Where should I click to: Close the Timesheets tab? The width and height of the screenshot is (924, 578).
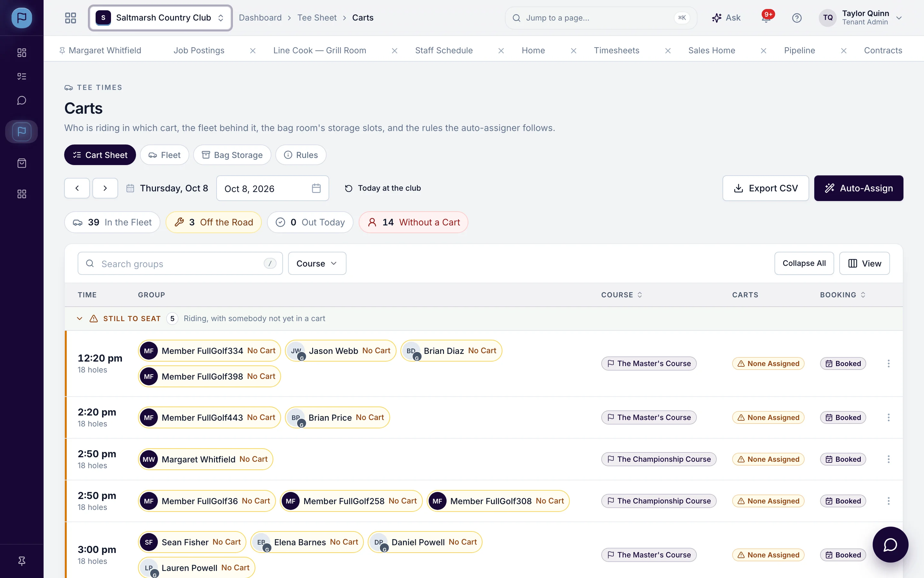(668, 50)
